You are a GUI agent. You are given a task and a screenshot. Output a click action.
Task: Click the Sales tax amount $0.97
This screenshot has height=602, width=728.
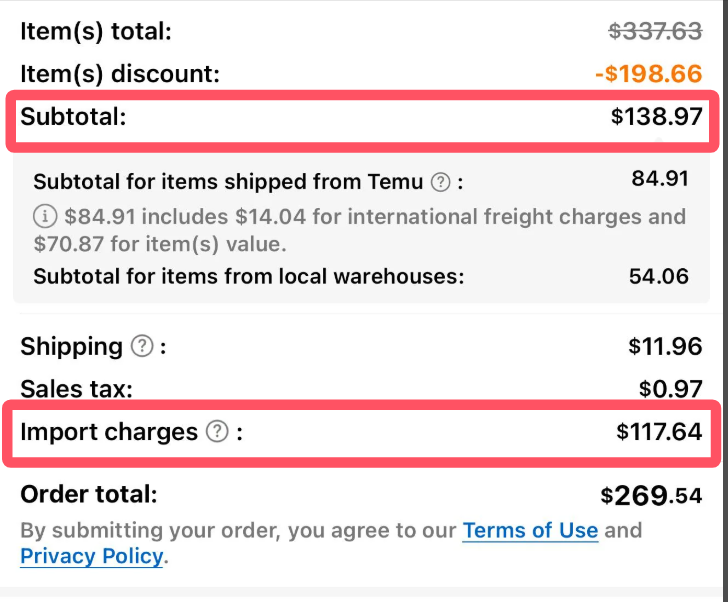[x=670, y=389]
